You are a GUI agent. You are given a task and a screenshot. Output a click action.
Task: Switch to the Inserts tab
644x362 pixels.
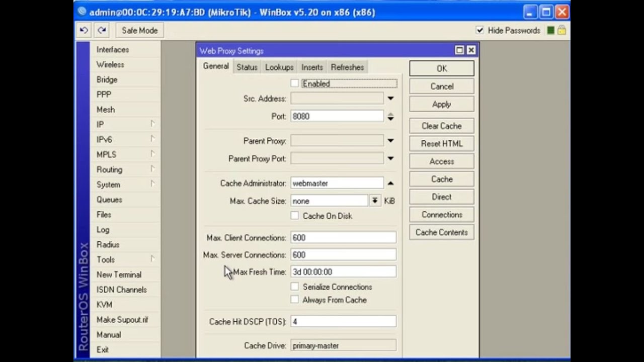[x=312, y=67]
